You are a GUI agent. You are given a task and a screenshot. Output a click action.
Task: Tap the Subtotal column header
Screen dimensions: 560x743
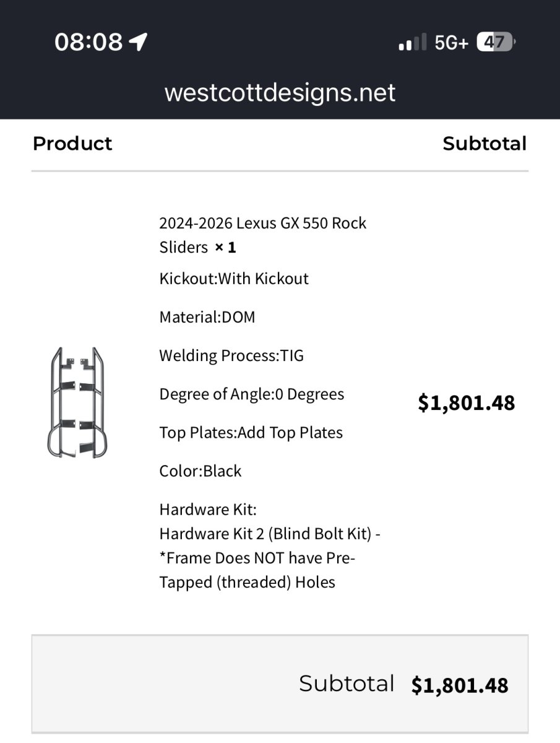[485, 144]
